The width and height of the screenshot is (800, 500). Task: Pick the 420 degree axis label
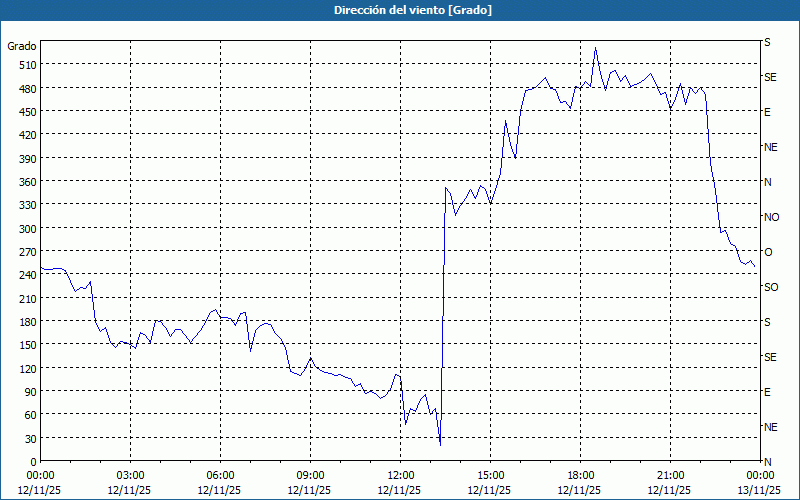pyautogui.click(x=28, y=135)
